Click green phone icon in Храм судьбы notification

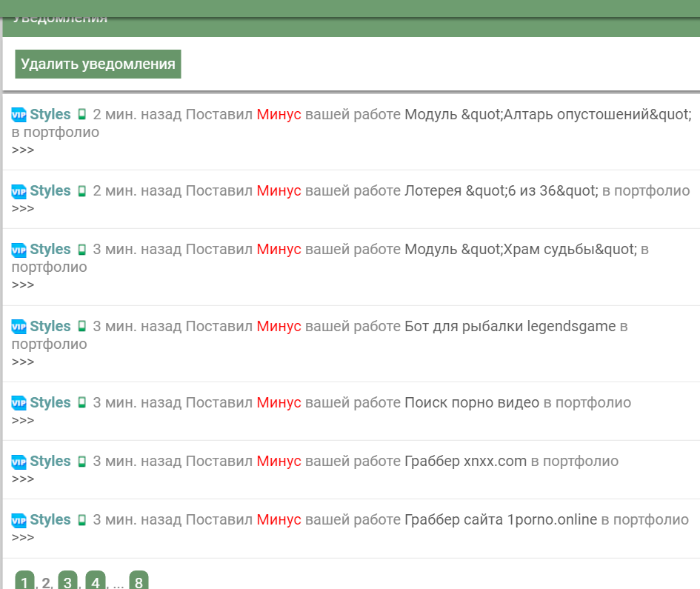click(82, 250)
